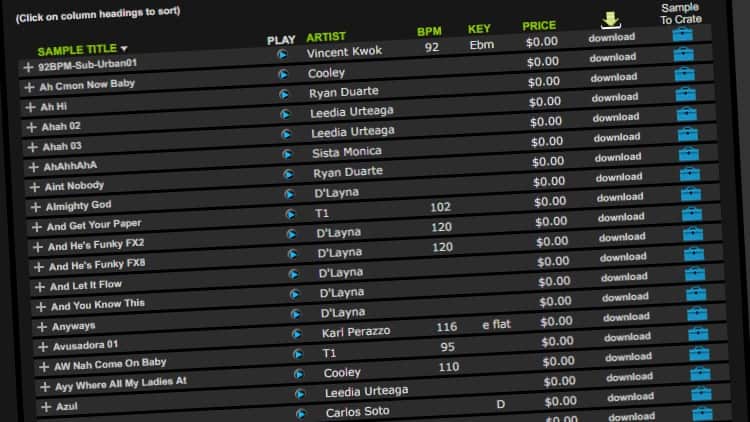Expand the Azul row
The width and height of the screenshot is (750, 422).
(x=46, y=407)
